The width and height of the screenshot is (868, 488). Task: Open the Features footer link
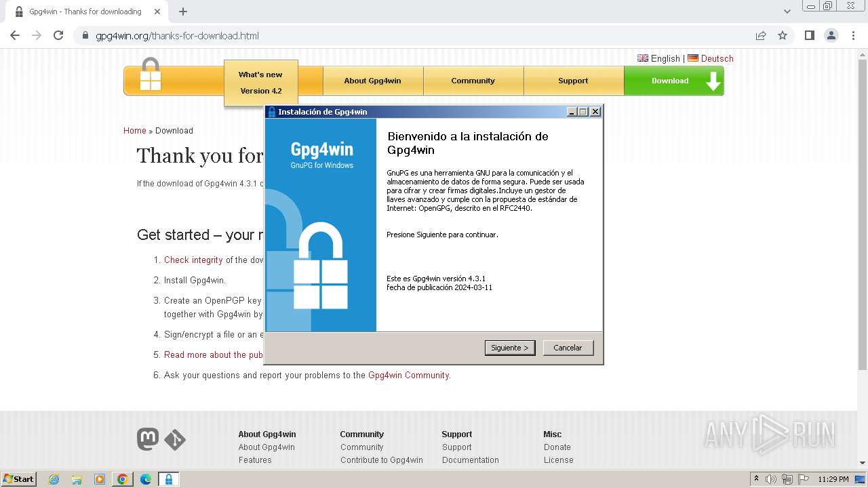(x=255, y=460)
